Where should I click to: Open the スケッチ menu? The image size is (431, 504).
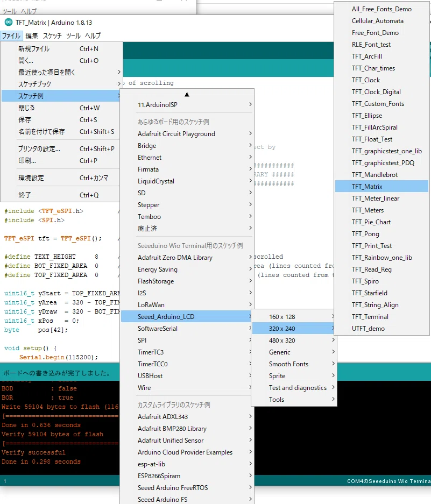(x=52, y=36)
